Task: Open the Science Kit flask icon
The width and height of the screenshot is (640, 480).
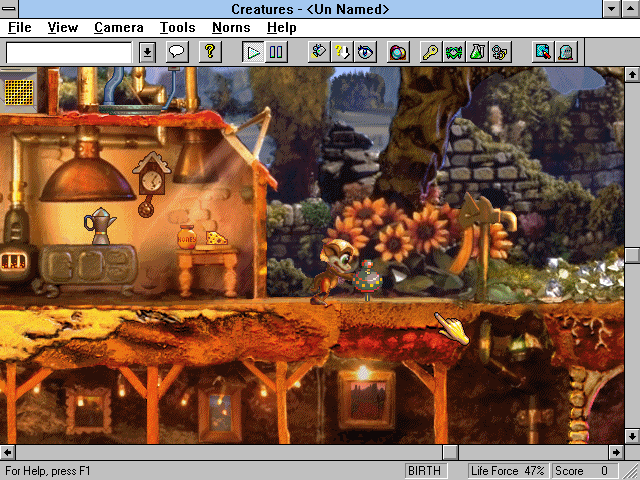Action: [x=477, y=52]
